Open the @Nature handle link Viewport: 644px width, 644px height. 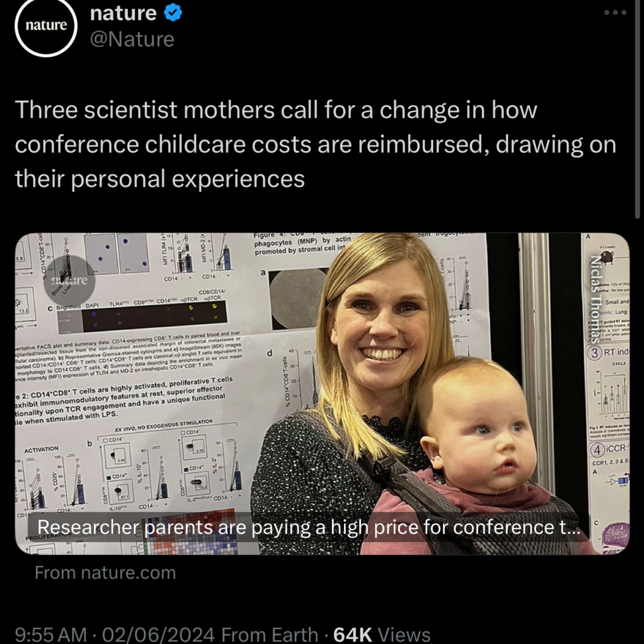(x=132, y=39)
